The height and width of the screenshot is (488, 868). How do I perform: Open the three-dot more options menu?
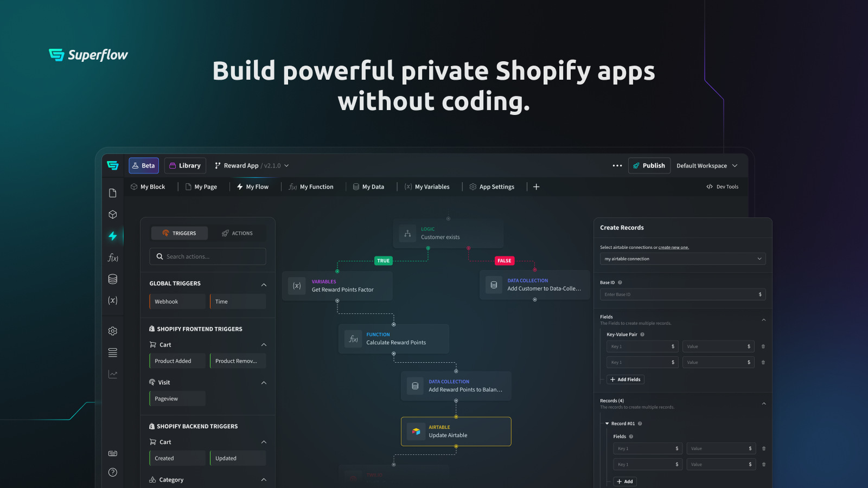(617, 166)
